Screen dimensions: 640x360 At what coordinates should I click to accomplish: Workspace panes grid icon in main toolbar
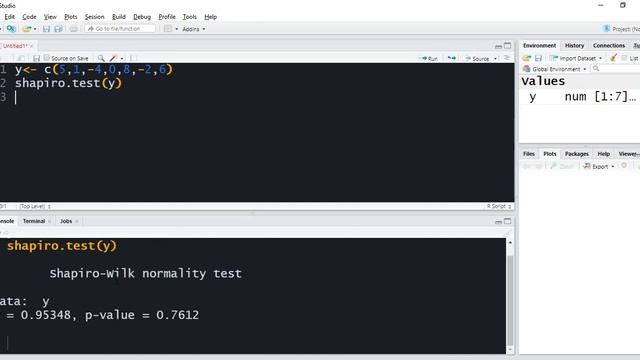(168, 29)
